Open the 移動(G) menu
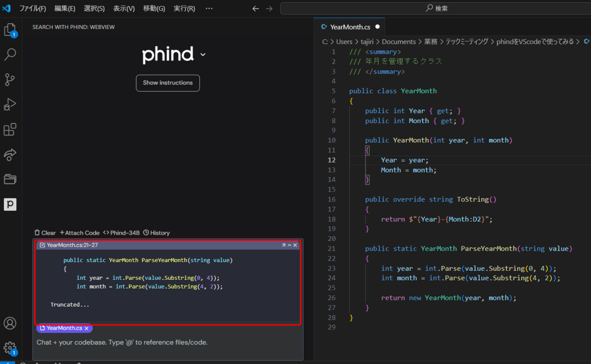This screenshot has height=364, width=591. 154,8
